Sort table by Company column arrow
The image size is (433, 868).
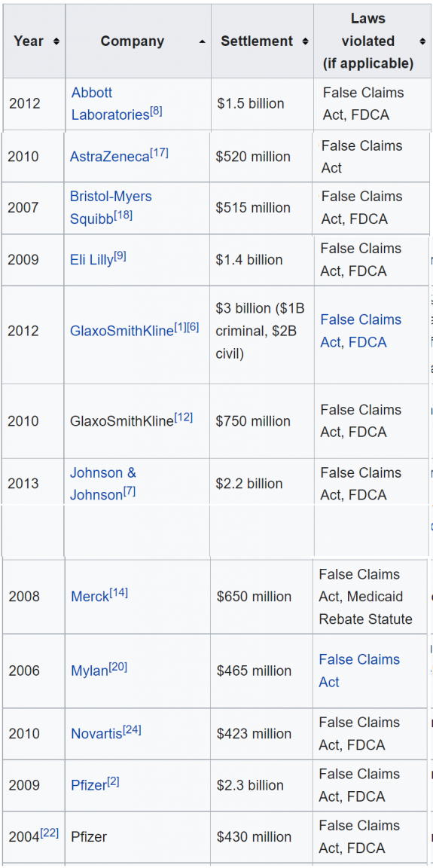(203, 41)
